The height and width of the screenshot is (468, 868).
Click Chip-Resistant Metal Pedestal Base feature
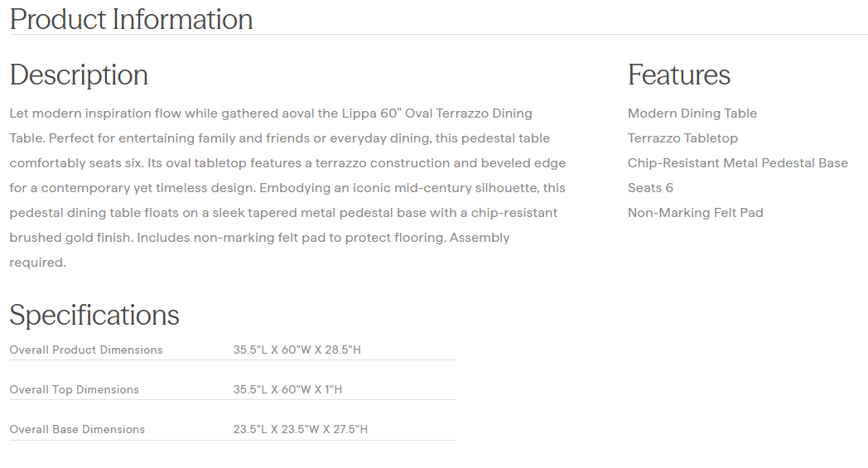[737, 163]
